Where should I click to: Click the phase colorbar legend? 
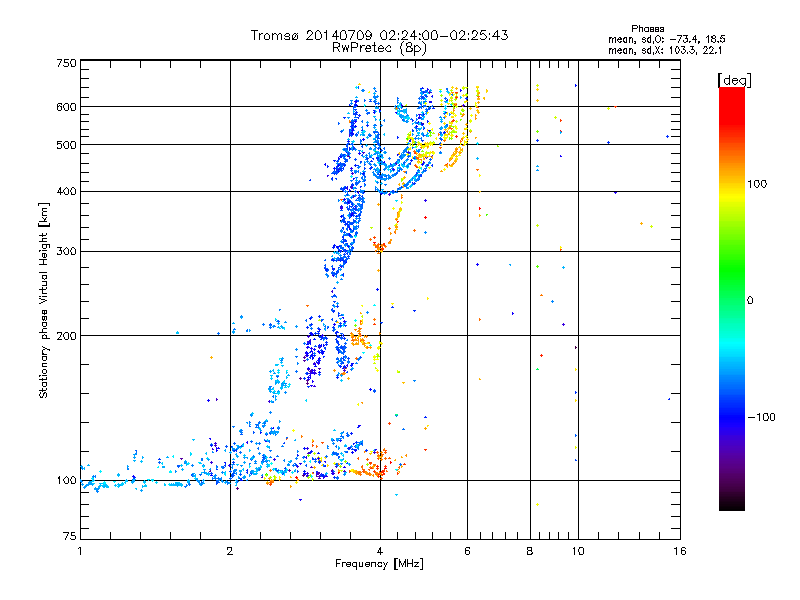point(732,298)
